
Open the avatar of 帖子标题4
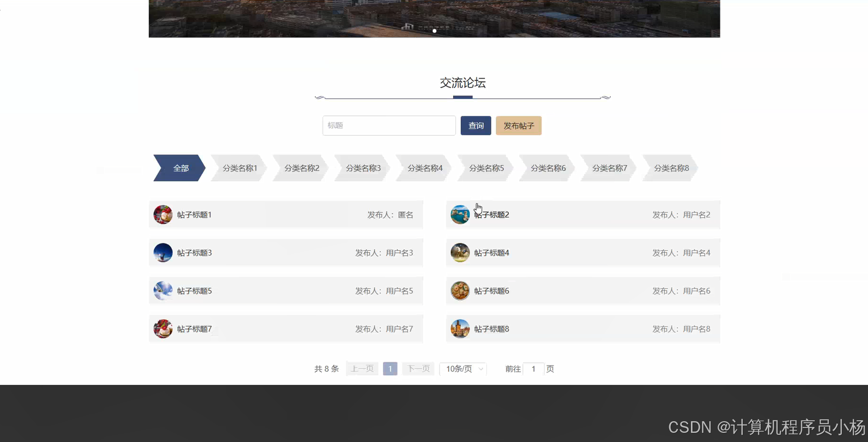pos(460,253)
